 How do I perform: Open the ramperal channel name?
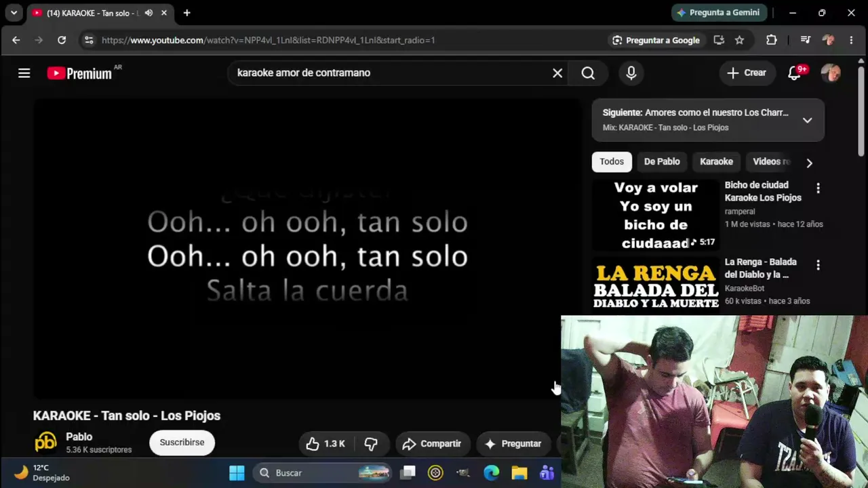740,211
